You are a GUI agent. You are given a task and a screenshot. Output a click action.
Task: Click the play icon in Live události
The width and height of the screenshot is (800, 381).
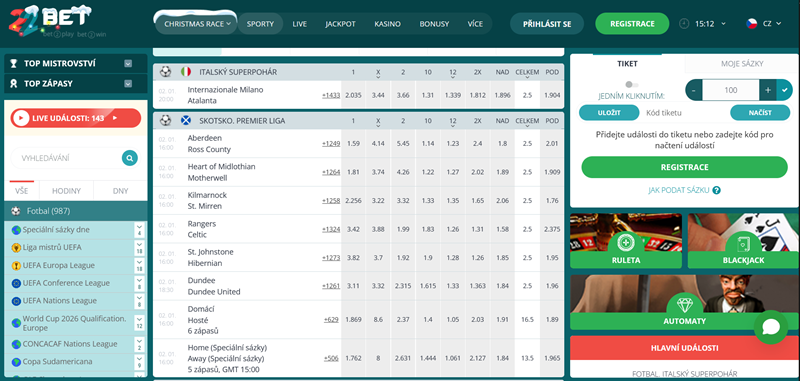tap(21, 118)
